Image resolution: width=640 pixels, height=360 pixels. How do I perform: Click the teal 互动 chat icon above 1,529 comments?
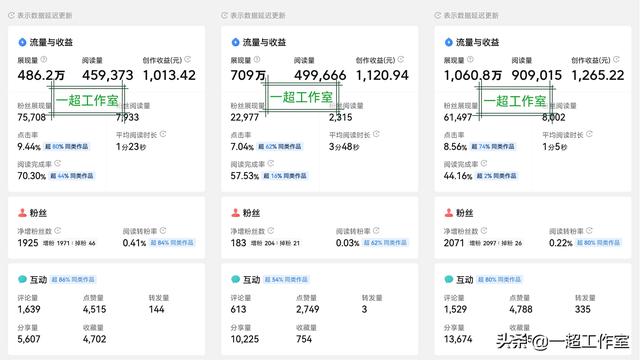[x=449, y=279]
